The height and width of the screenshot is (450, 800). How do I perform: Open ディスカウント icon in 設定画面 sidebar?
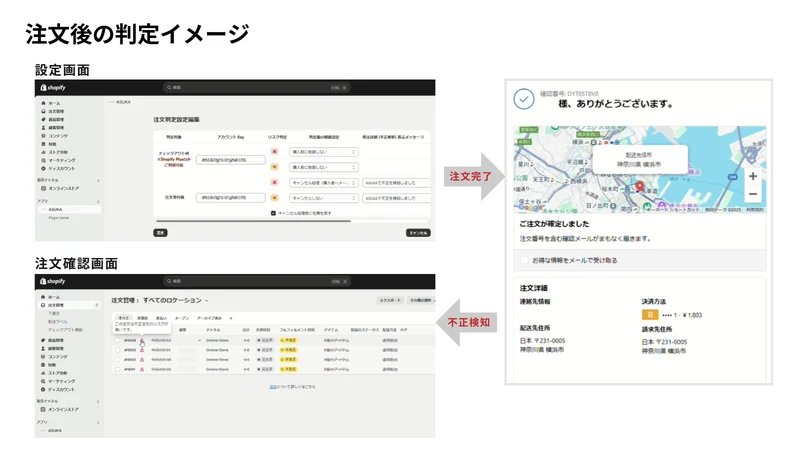(43, 168)
